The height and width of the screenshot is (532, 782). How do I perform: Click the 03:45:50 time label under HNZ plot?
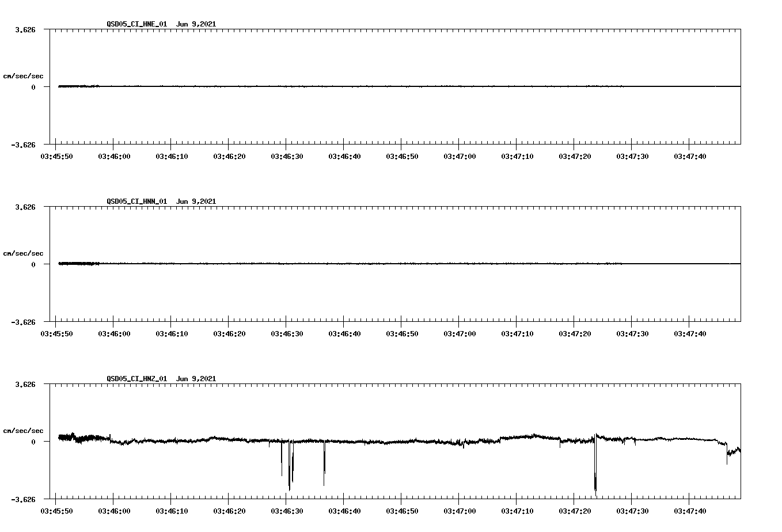tap(56, 511)
